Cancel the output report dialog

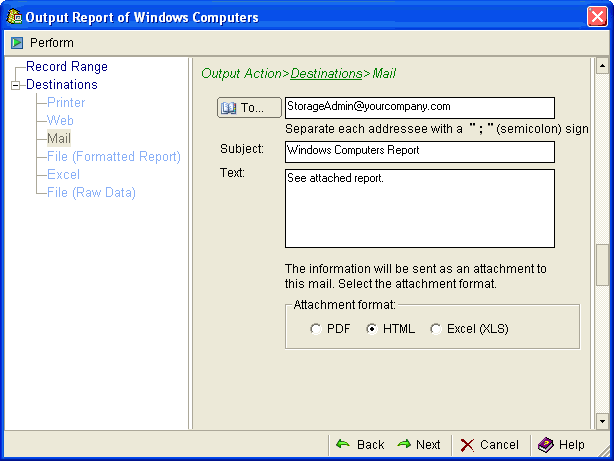click(x=489, y=445)
